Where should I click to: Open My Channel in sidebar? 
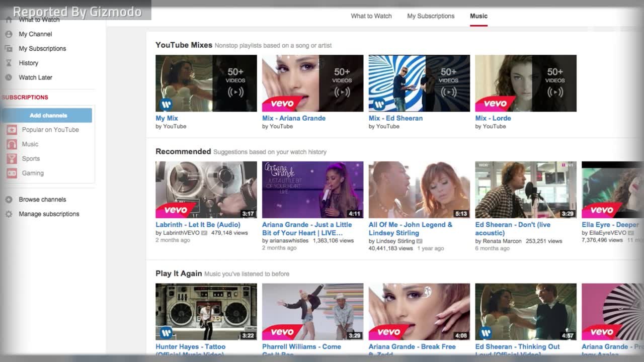tap(35, 34)
